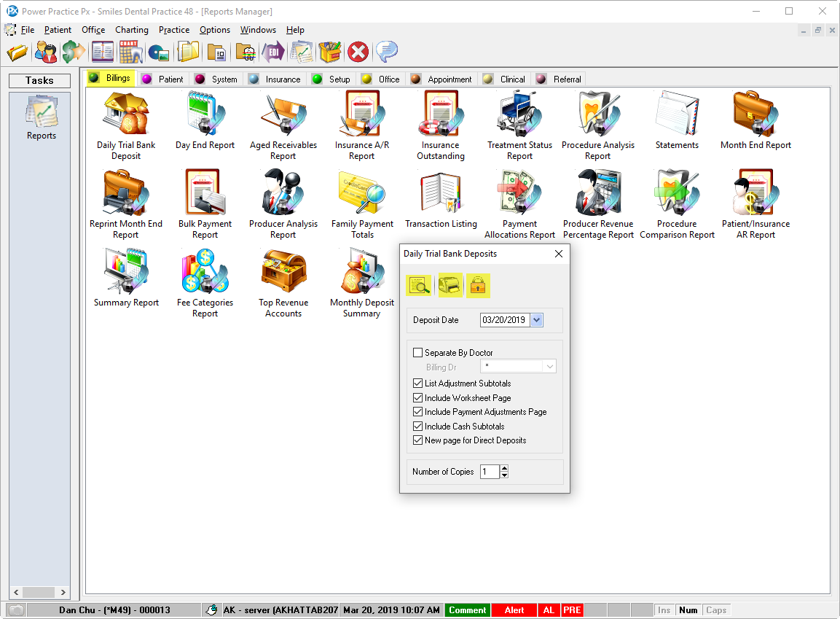Click the Number of Copies field
Viewport: 840px width, 619px height.
pyautogui.click(x=490, y=472)
